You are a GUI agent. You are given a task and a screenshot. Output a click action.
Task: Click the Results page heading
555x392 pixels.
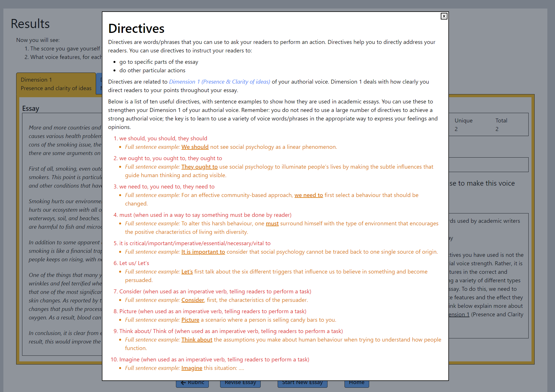coord(30,24)
